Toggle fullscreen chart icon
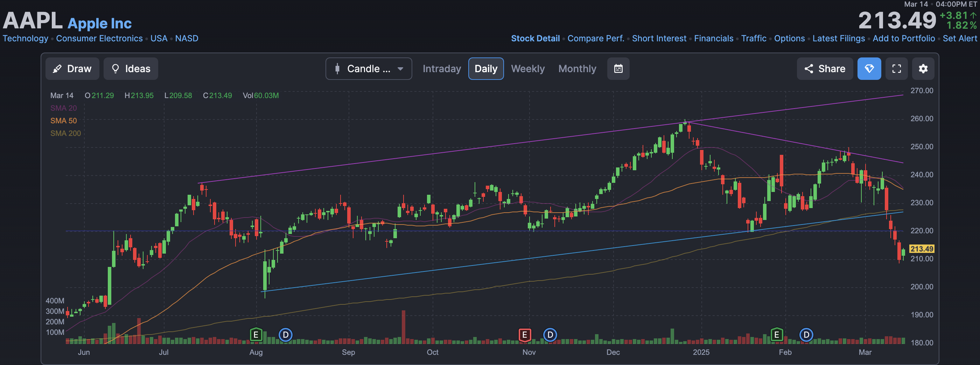Image resolution: width=980 pixels, height=365 pixels. click(896, 69)
